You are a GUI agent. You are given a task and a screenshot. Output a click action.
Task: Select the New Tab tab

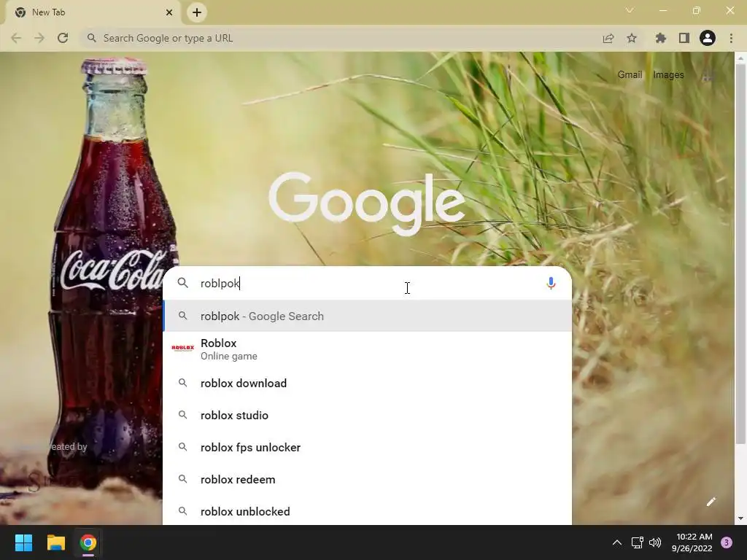[93, 12]
